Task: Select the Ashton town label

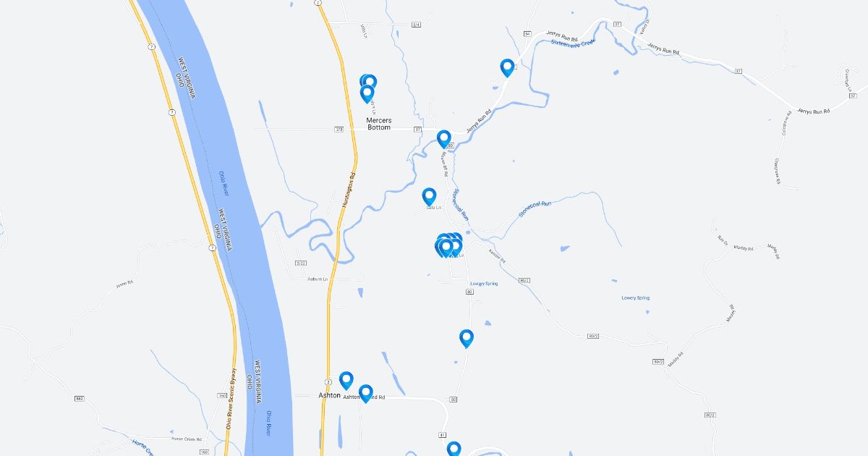Action: coord(329,395)
